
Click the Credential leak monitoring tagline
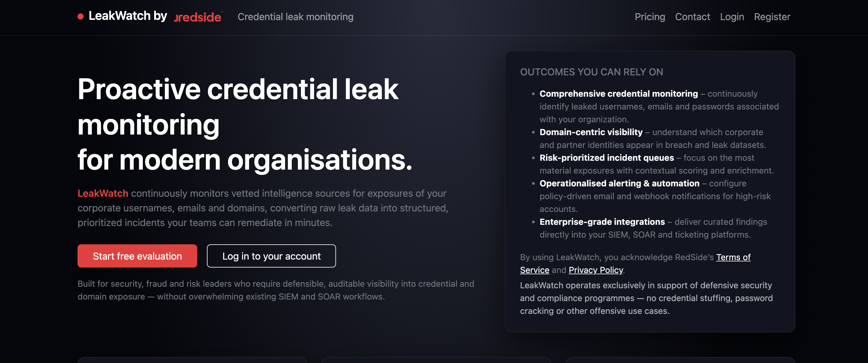click(x=295, y=17)
